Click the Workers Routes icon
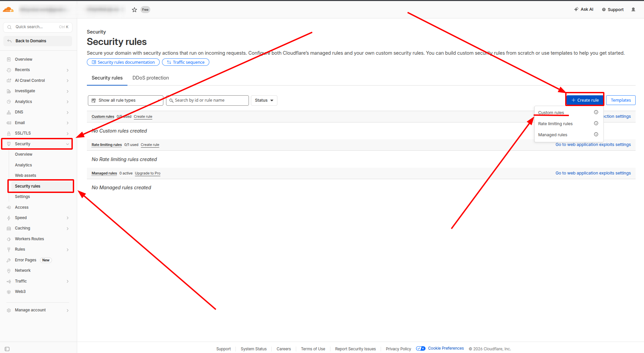This screenshot has width=644, height=353. pyautogui.click(x=9, y=239)
